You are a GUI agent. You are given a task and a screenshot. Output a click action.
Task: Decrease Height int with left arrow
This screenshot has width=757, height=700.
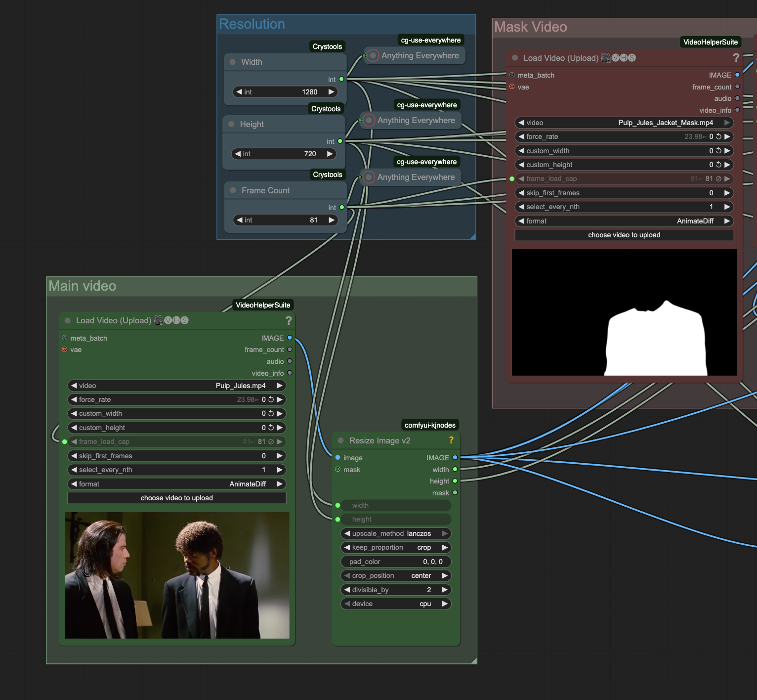(x=238, y=154)
